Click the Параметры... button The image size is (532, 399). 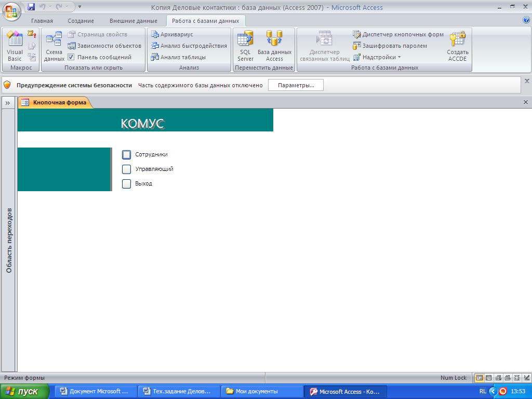(296, 85)
